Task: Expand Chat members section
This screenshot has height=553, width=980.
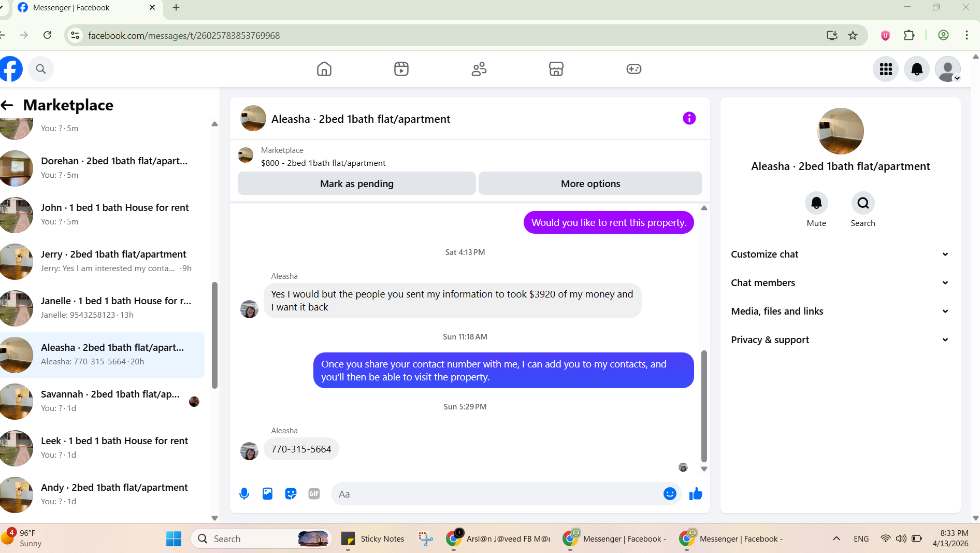Action: [x=840, y=282]
